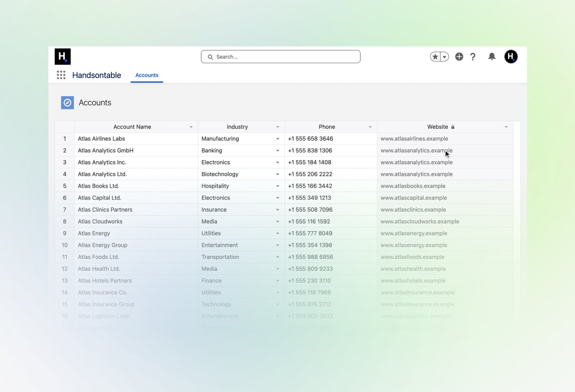Click the Accounts compass icon
Screen dimensions: 575x392
point(67,103)
